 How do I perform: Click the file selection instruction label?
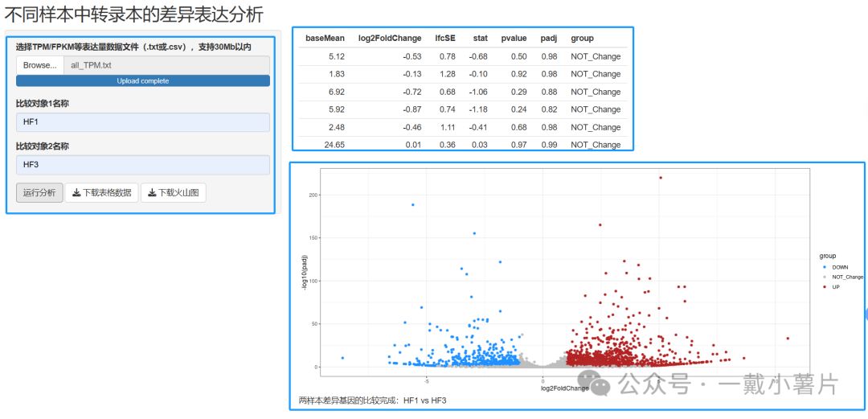pyautogui.click(x=134, y=47)
